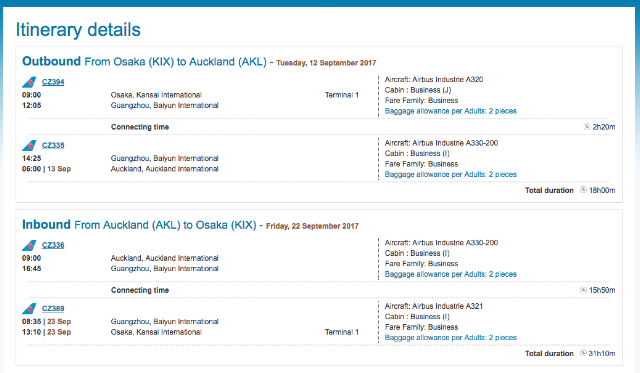Click airline logo beside CZ394

point(29,82)
